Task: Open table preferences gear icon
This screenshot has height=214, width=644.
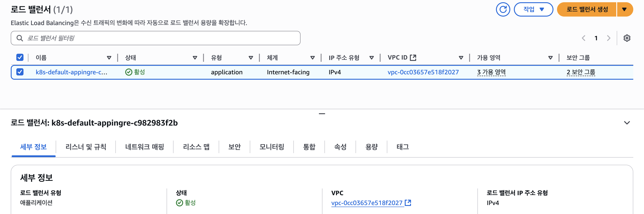Action: (627, 38)
